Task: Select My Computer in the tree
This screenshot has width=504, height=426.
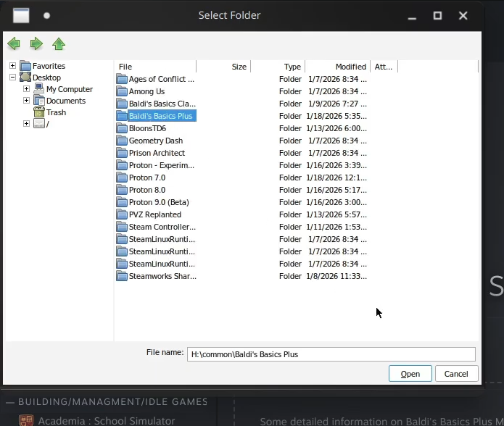Action: (x=70, y=89)
